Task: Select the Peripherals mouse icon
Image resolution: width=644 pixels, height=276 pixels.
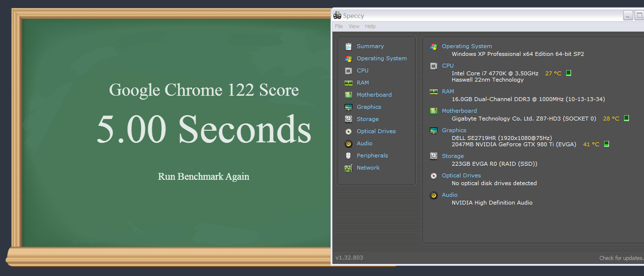Action: (348, 155)
